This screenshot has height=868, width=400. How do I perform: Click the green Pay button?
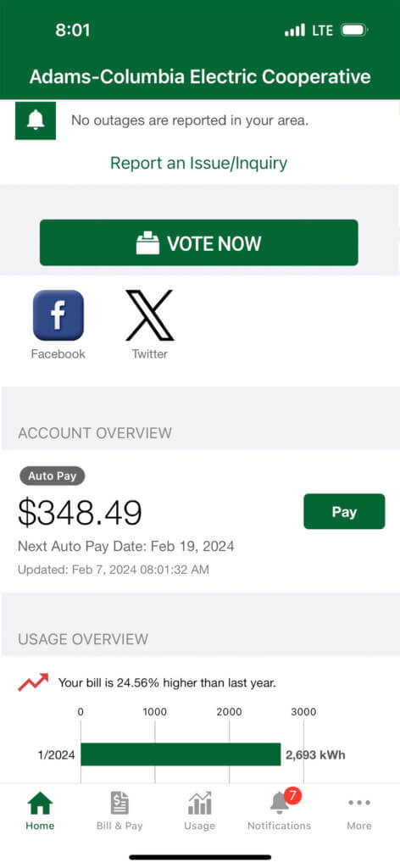tap(344, 511)
